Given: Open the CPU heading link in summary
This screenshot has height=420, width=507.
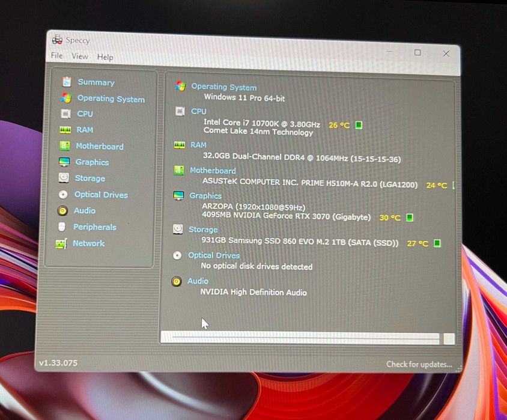Looking at the screenshot, I should tap(198, 111).
